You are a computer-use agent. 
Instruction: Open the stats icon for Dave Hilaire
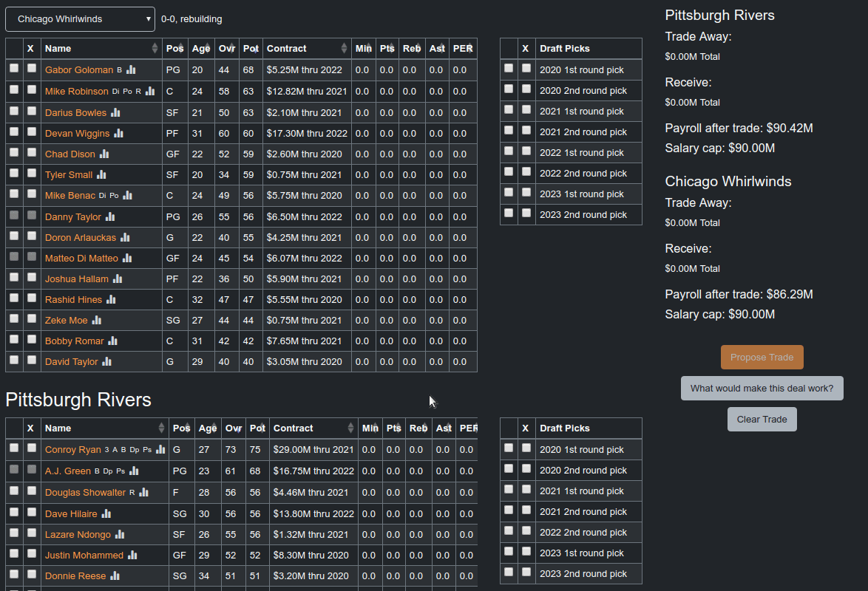(106, 513)
